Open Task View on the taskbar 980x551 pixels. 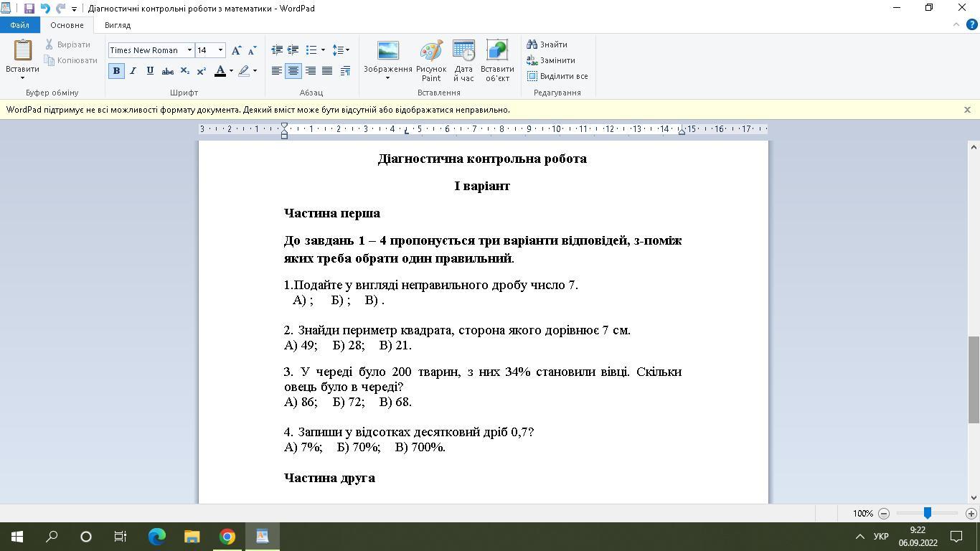[x=121, y=537]
